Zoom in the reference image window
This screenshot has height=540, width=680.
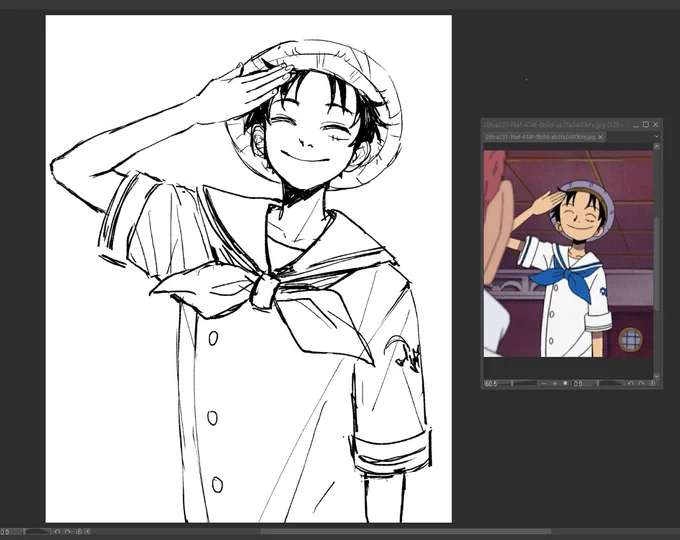[x=555, y=383]
